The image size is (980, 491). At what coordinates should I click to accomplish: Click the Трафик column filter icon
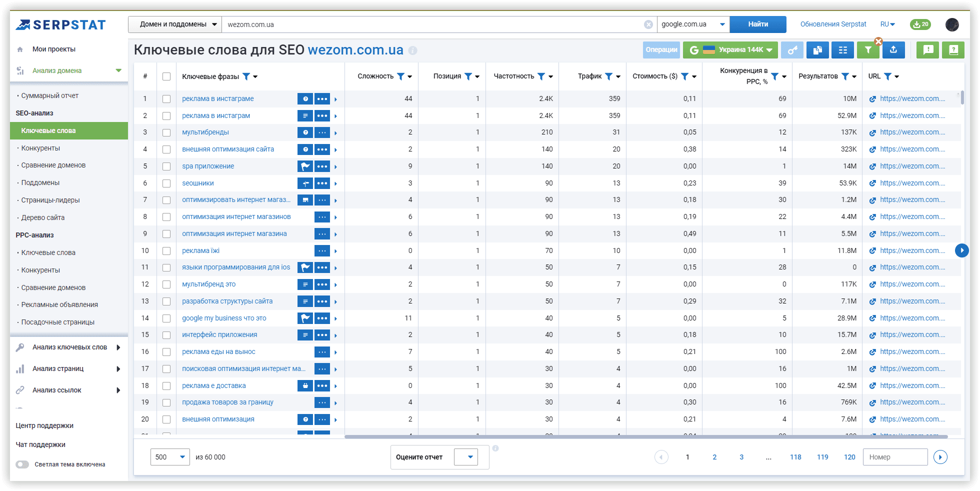pyautogui.click(x=608, y=76)
